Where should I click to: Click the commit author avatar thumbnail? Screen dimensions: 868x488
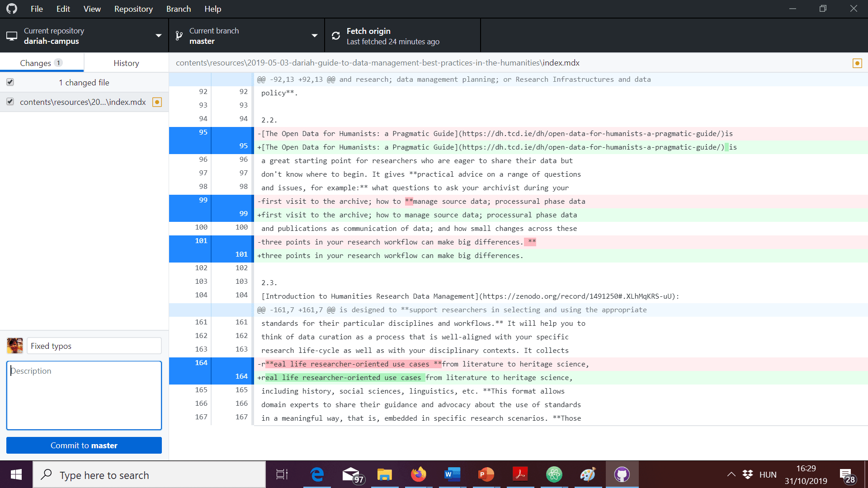[15, 346]
